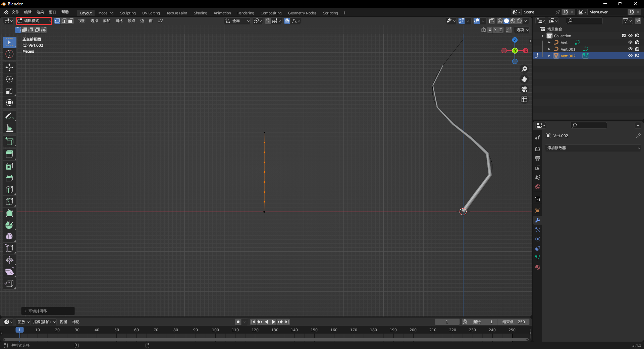The height and width of the screenshot is (349, 644).
Task: Activate the Loop Cut tool
Action: coord(9,190)
